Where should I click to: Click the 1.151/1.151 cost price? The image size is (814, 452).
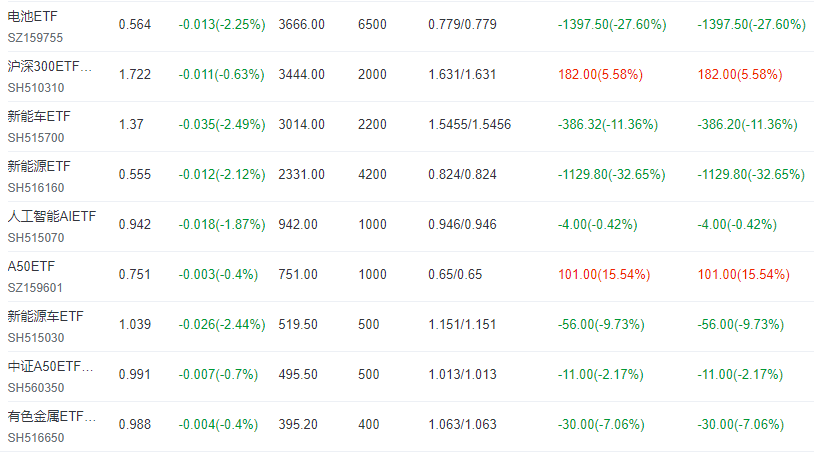point(462,324)
